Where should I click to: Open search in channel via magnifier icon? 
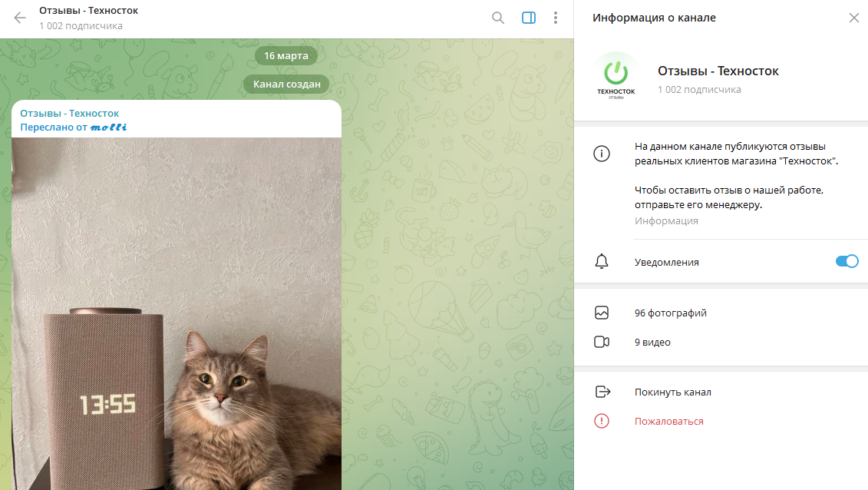click(x=498, y=18)
